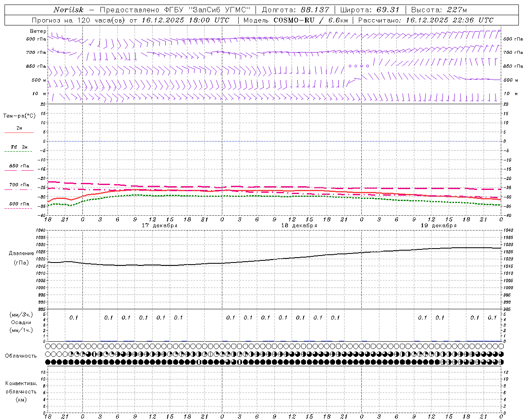Click the 'Давление' pressure panel label
The height and width of the screenshot is (420, 525).
(21, 253)
